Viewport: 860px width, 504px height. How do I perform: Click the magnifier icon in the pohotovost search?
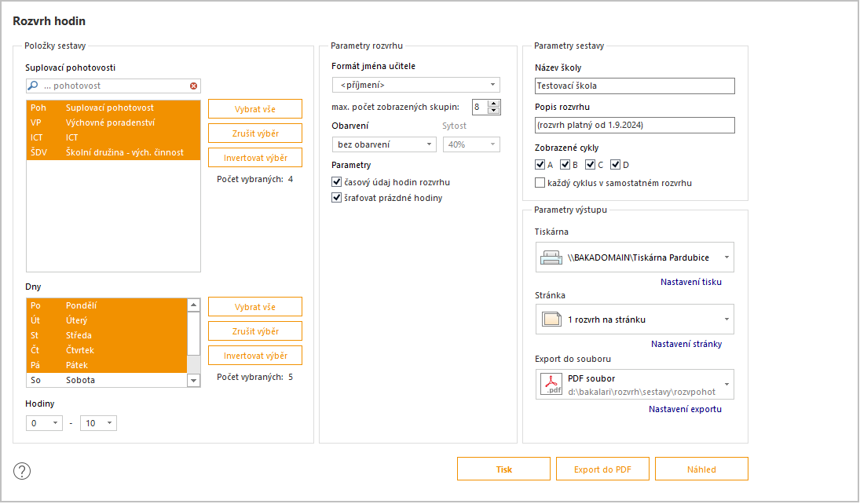33,86
